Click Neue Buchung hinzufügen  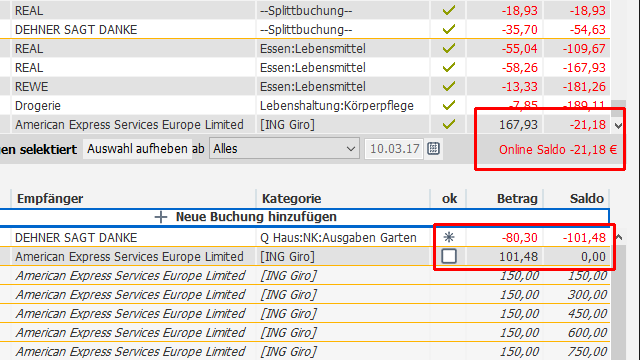256,217
